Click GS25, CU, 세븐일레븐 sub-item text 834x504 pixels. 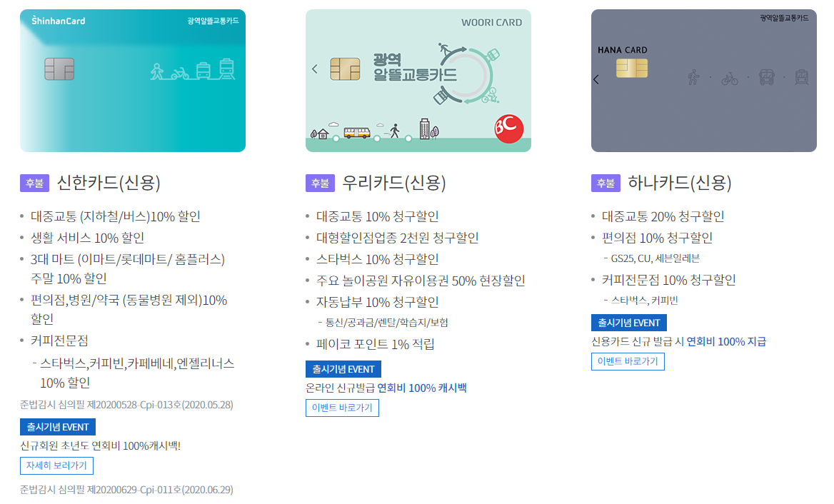(655, 258)
